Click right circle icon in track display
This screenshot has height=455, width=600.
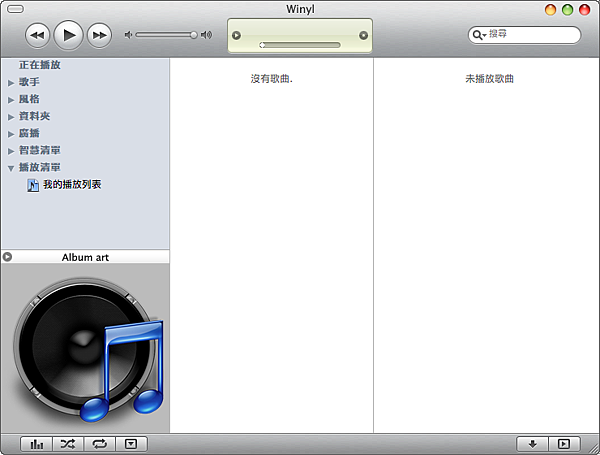363,36
